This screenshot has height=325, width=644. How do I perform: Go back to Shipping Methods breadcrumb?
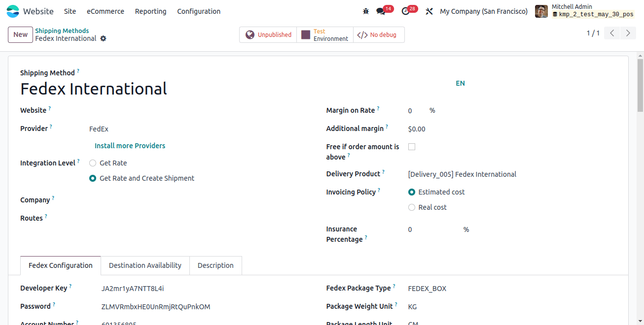(62, 31)
